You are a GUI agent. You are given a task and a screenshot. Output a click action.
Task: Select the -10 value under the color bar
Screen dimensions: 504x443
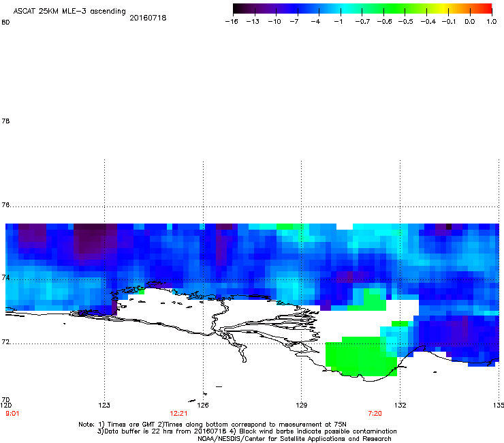pos(274,22)
